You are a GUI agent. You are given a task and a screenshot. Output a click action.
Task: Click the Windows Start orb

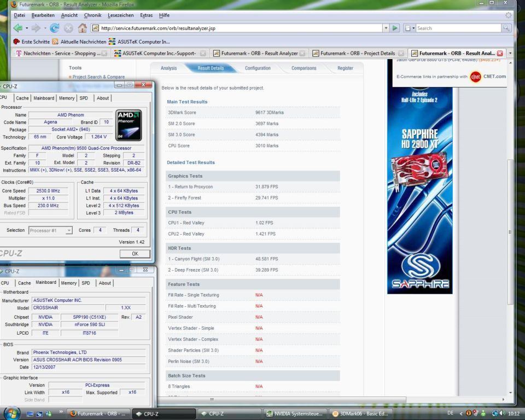pos(13,413)
